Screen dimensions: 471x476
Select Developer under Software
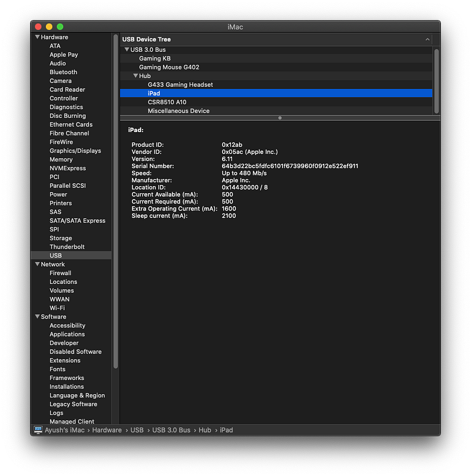pos(64,343)
